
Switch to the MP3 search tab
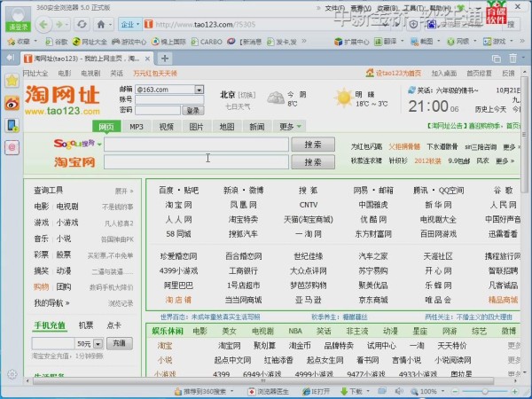[x=137, y=127]
